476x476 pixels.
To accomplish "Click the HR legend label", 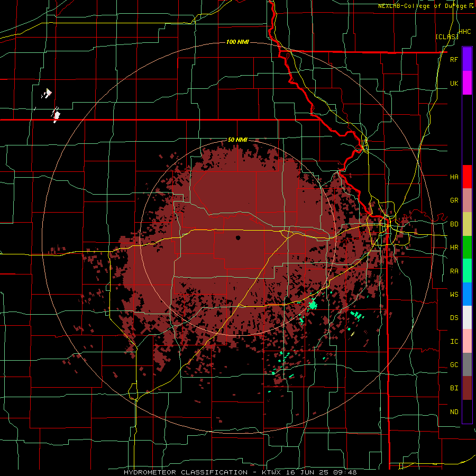I will pos(454,248).
